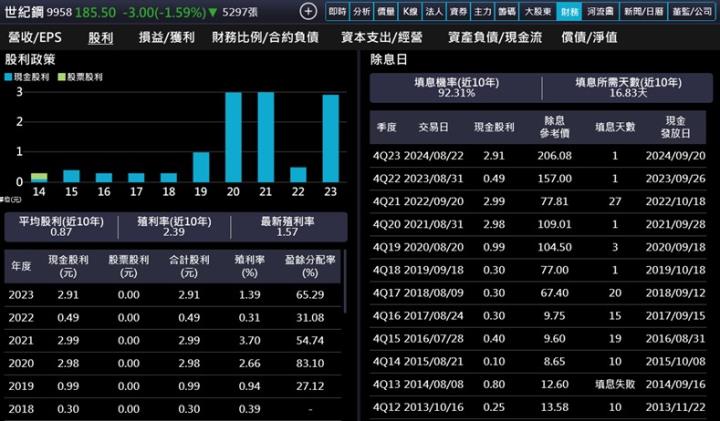Screen dimensions: 720x421
Task: Click the 現金發放日 column header
Action: pyautogui.click(x=675, y=127)
